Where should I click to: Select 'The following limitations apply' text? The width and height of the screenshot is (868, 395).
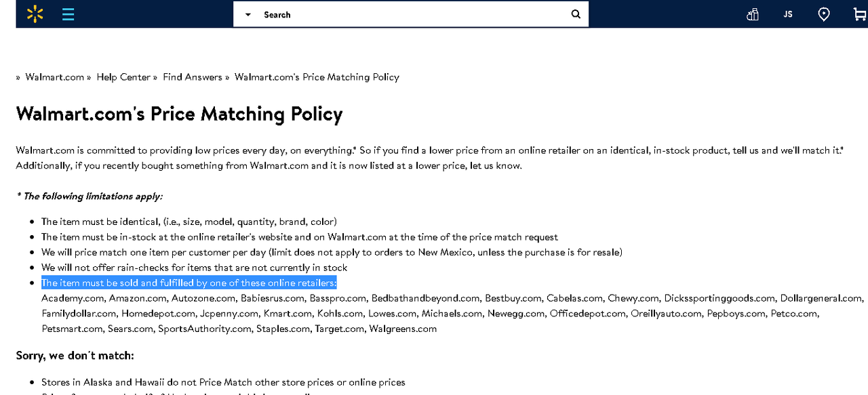[90, 196]
